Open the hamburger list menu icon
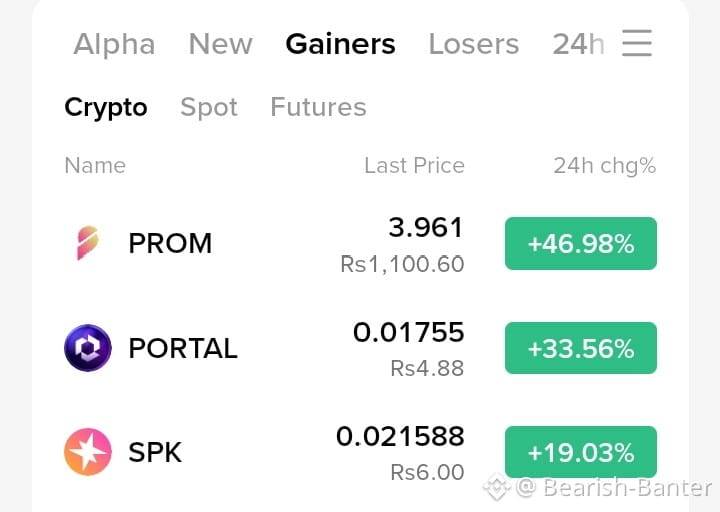Image resolution: width=720 pixels, height=512 pixels. click(x=637, y=43)
